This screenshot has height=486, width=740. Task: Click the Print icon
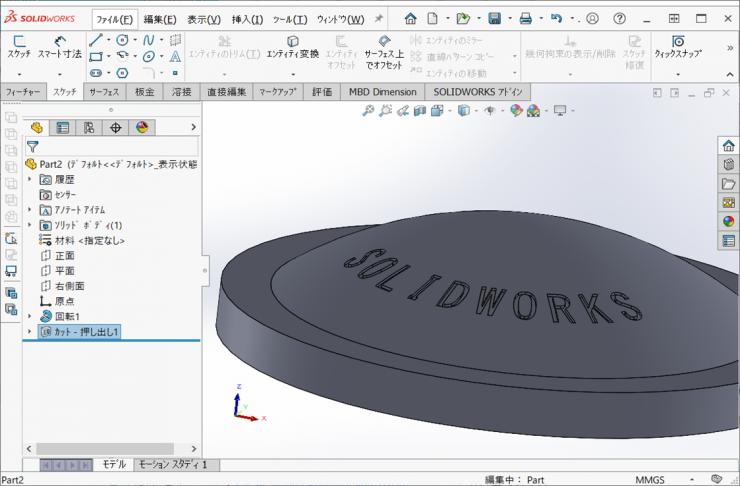coord(526,18)
